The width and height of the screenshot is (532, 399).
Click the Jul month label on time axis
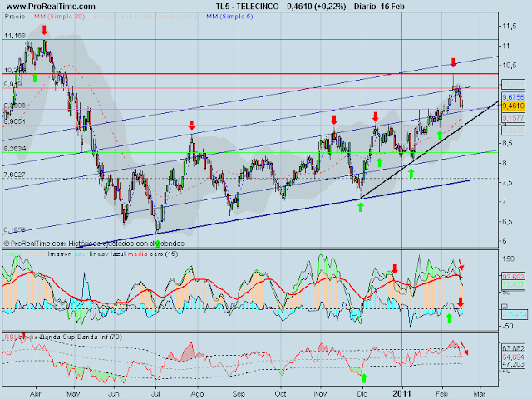[x=155, y=394]
